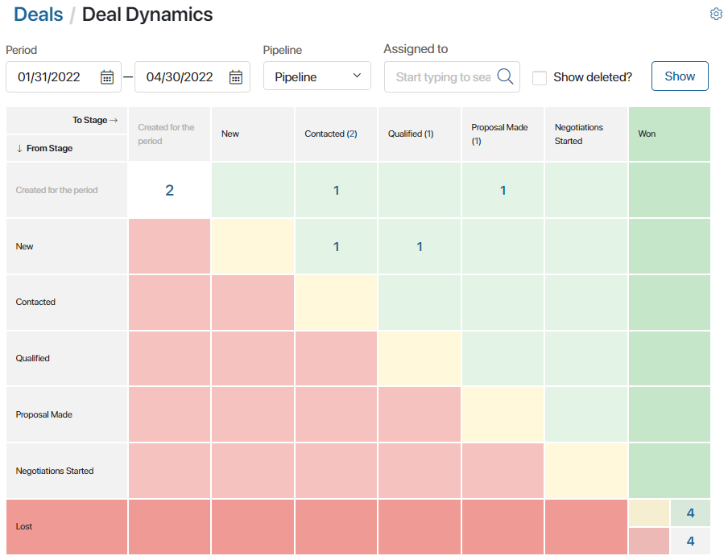
Task: Click the yellow New-to-New diagonal cell
Action: [x=253, y=246]
